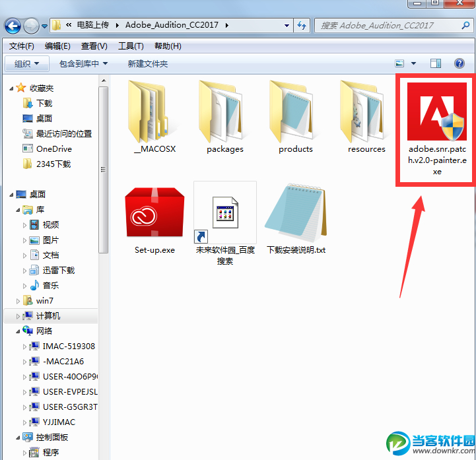Expand the 视频 library

click(24, 225)
